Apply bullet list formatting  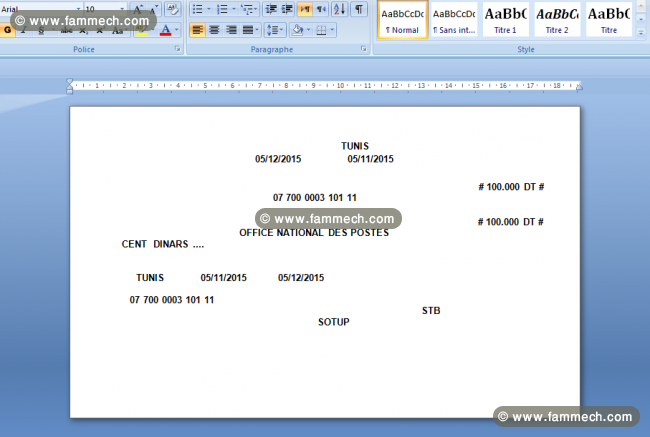pyautogui.click(x=197, y=9)
